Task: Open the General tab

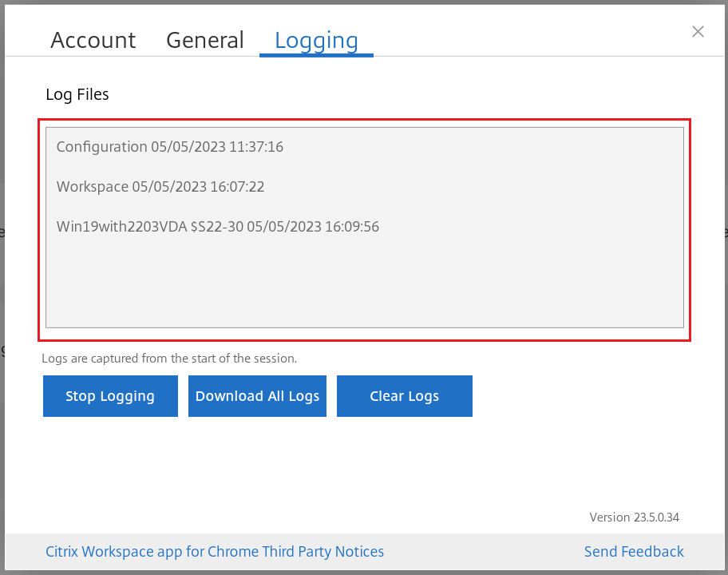Action: (x=205, y=41)
